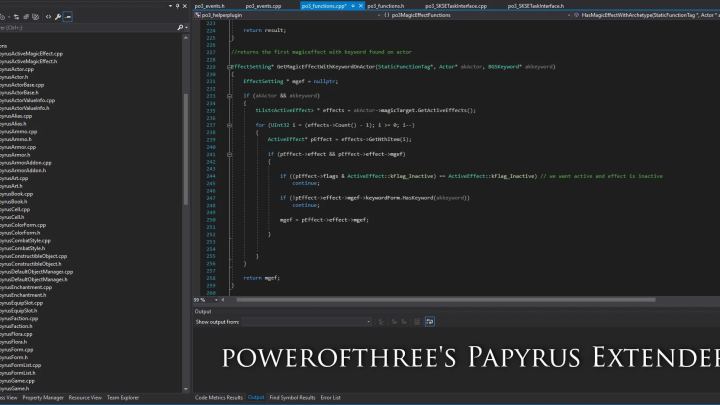The height and width of the screenshot is (405, 720).
Task: Close the Solution Explorer panel
Action: click(185, 6)
